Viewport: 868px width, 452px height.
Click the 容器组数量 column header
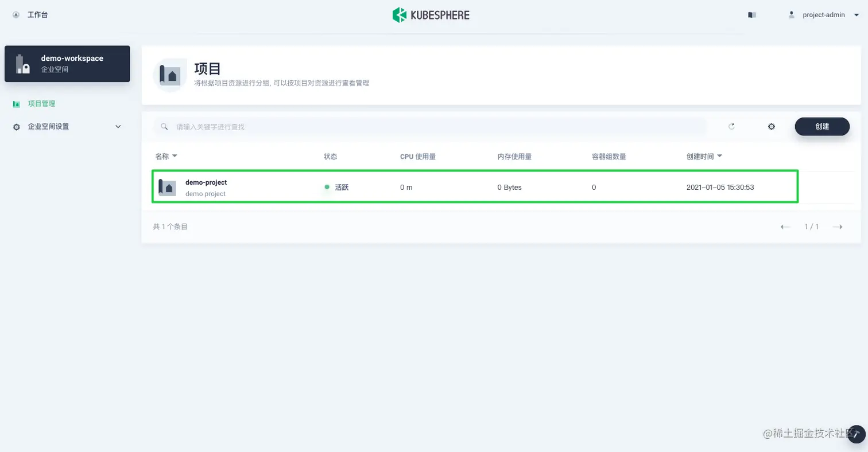(x=609, y=157)
